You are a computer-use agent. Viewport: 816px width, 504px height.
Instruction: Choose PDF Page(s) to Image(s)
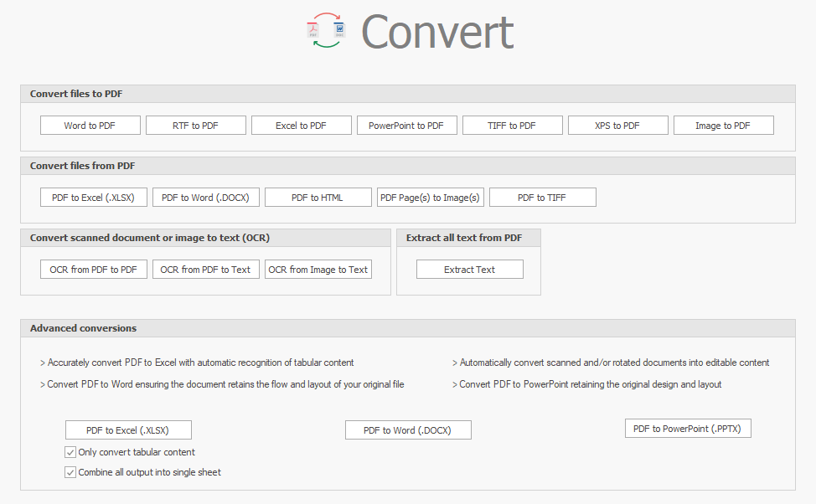[430, 198]
